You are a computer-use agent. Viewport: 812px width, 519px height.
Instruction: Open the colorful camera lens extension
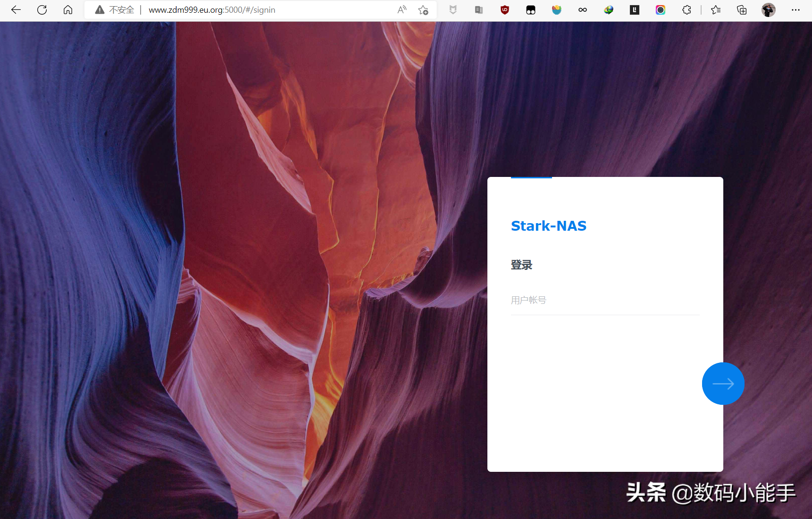pyautogui.click(x=661, y=10)
